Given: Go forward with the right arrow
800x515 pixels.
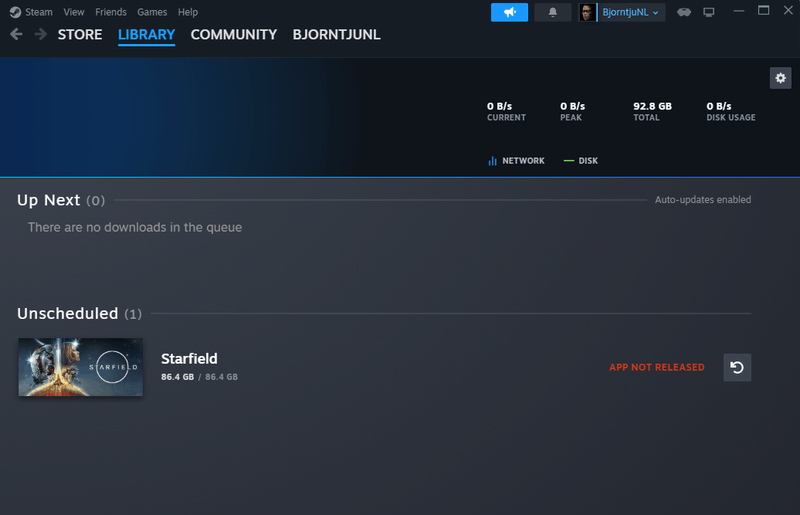Looking at the screenshot, I should pyautogui.click(x=41, y=34).
